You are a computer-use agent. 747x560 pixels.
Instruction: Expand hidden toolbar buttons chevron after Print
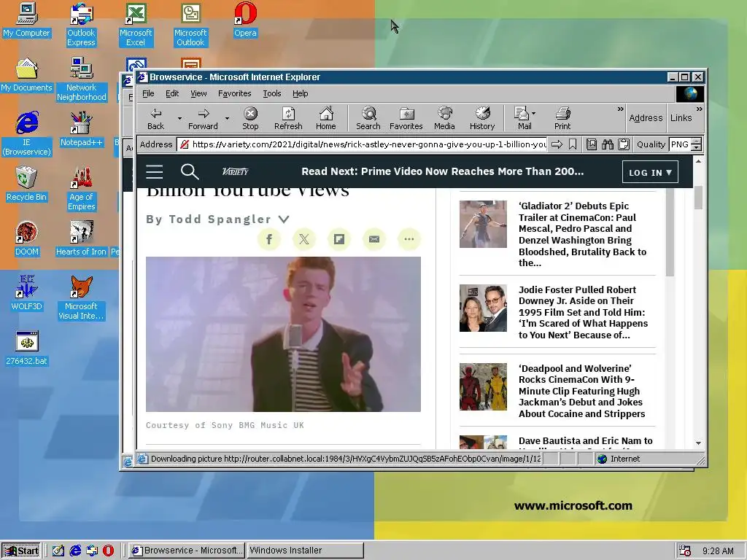(x=620, y=109)
